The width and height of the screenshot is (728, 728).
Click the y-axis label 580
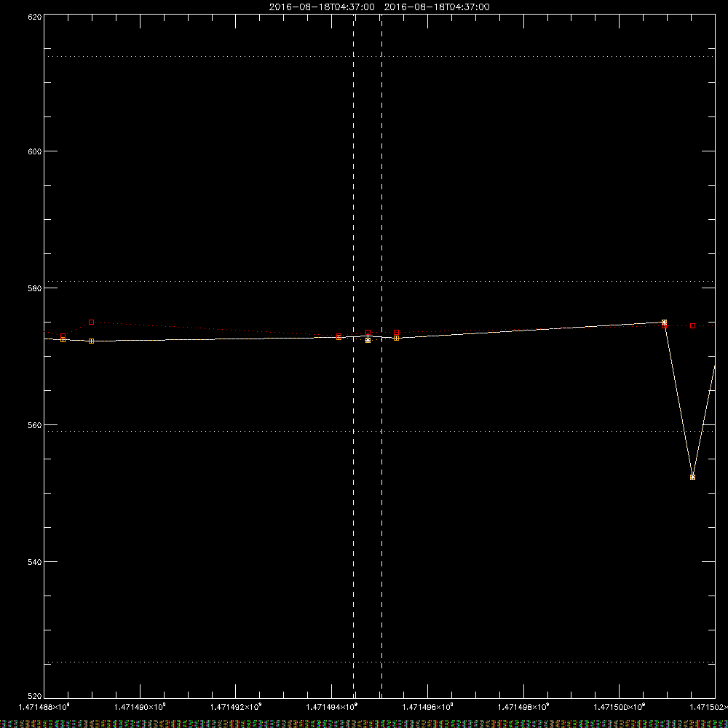pyautogui.click(x=35, y=288)
